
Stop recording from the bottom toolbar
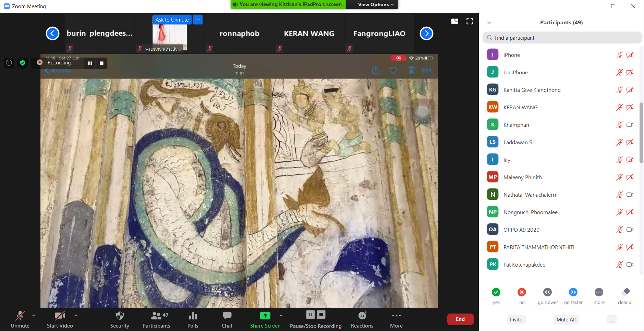click(321, 315)
